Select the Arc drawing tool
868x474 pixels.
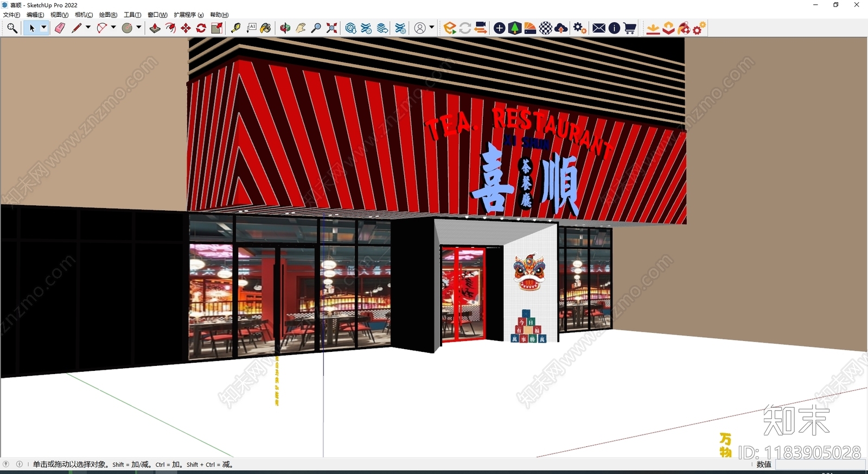(x=102, y=28)
